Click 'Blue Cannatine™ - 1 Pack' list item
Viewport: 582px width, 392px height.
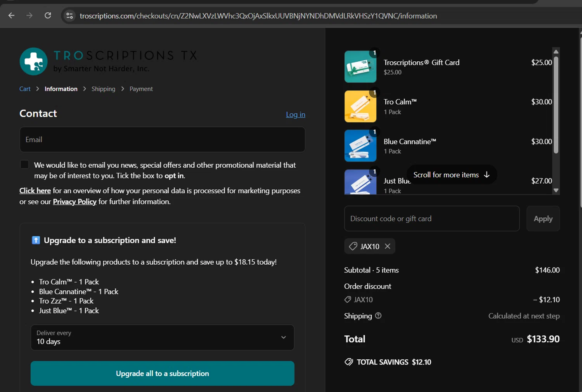pyautogui.click(x=79, y=291)
